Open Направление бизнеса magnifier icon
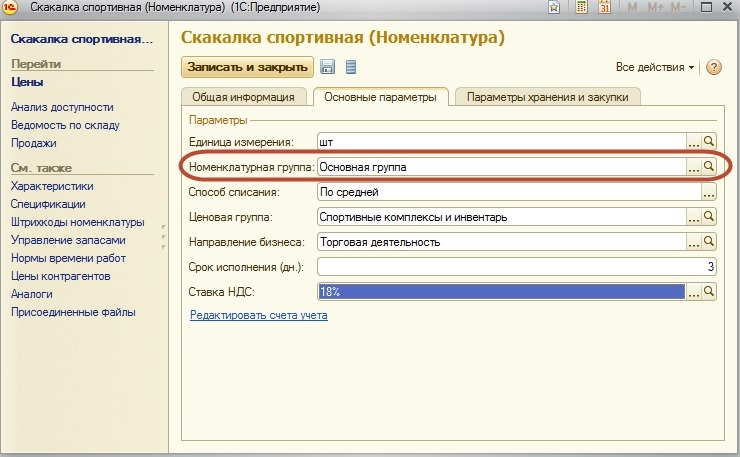The image size is (740, 457). click(x=709, y=241)
